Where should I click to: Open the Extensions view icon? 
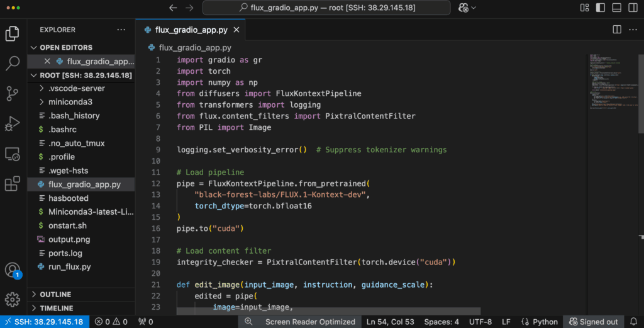pos(13,184)
